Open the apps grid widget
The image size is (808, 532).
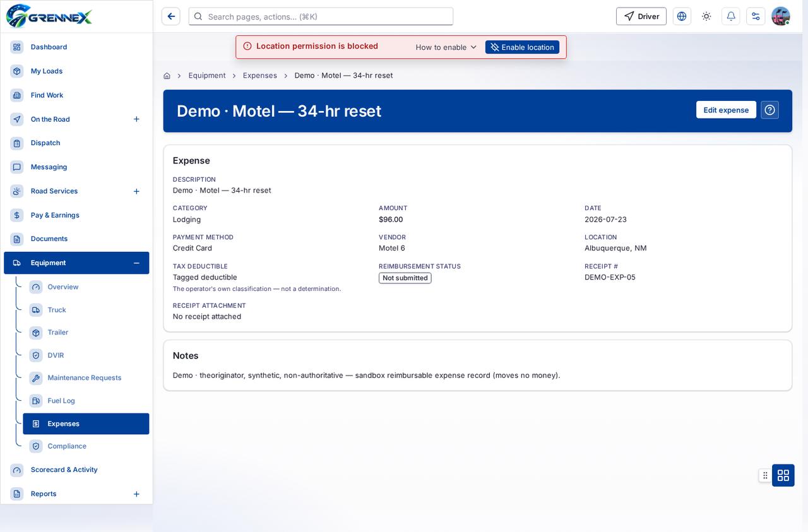[x=783, y=475]
